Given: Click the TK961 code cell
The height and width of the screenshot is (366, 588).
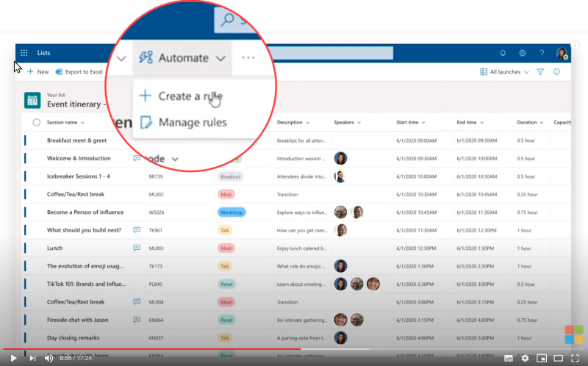Looking at the screenshot, I should [x=156, y=230].
